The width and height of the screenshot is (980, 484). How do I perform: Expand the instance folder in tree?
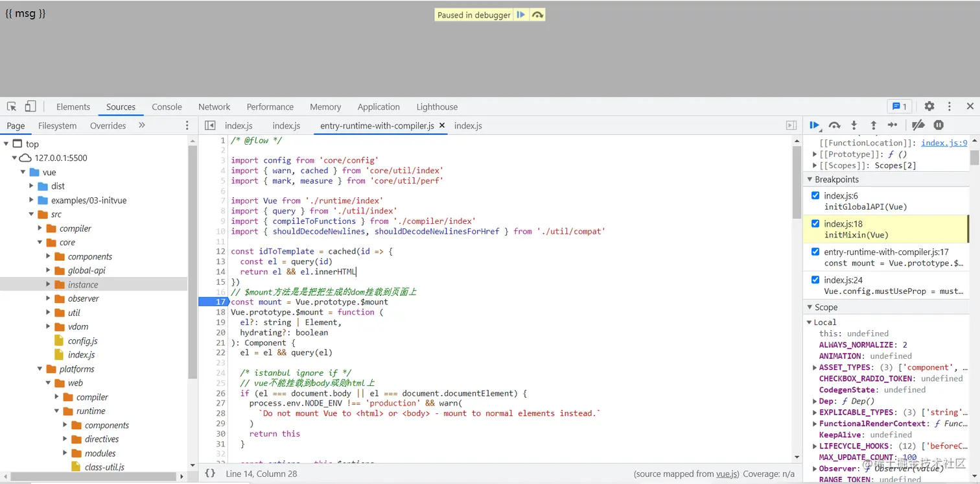[x=49, y=284]
